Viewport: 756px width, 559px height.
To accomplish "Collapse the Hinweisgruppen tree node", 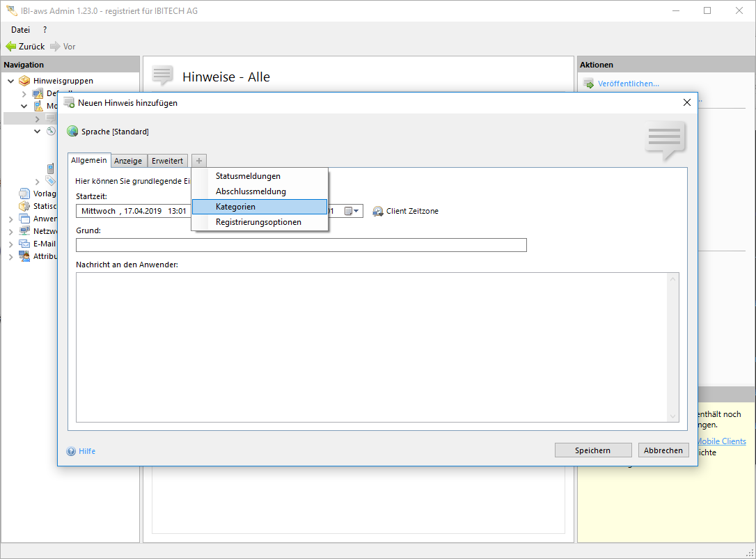I will coord(10,81).
